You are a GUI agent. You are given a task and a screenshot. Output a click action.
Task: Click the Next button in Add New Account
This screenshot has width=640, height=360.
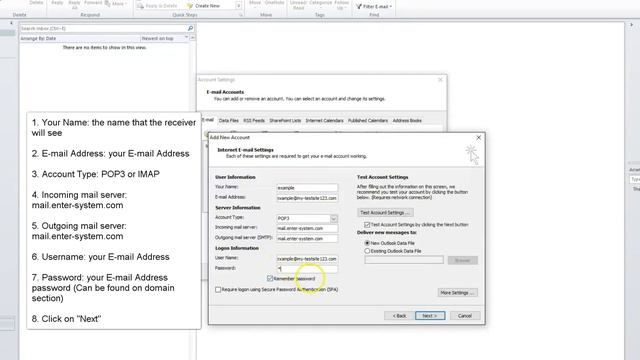pyautogui.click(x=430, y=316)
